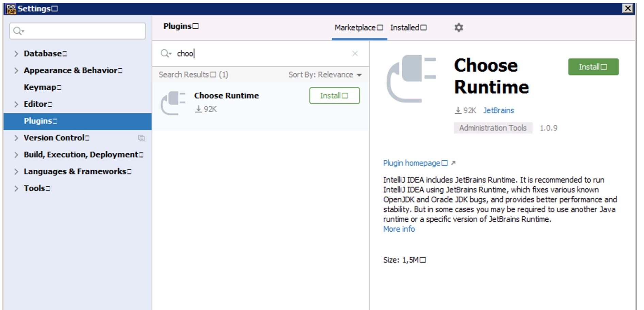Click the Choose Runtime plug icon in results
This screenshot has width=644, height=310.
(173, 103)
